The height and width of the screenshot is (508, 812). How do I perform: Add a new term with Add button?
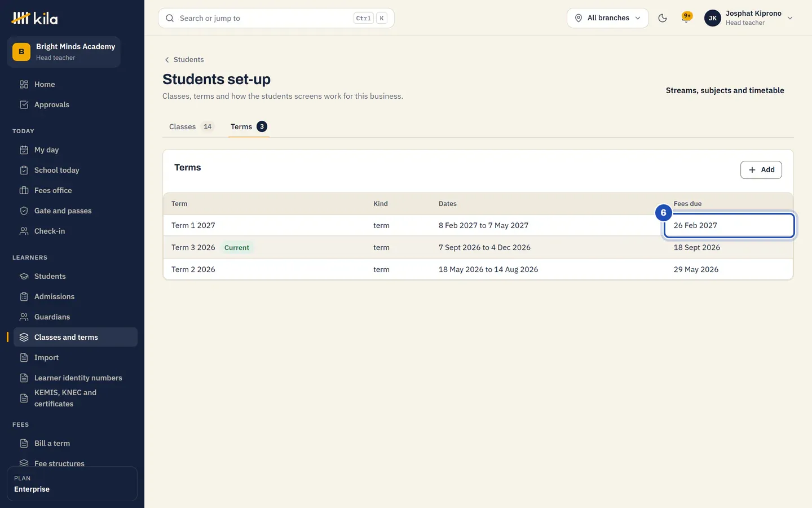click(x=761, y=170)
